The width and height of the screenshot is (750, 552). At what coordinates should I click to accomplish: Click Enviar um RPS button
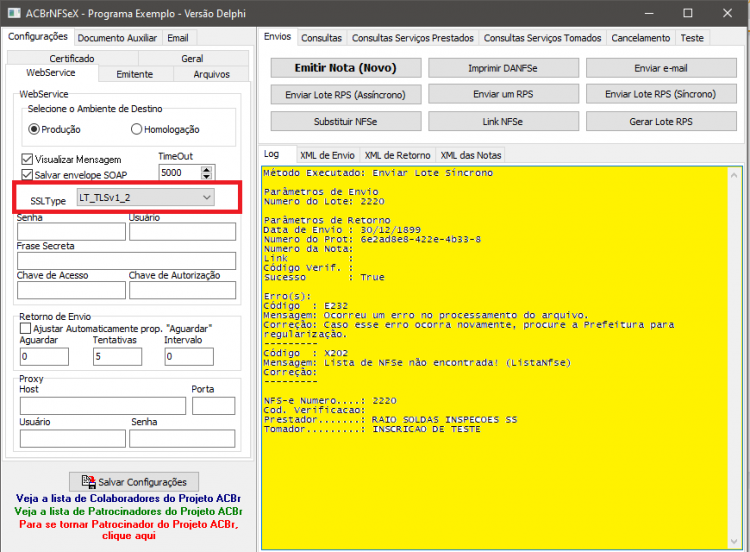(503, 94)
